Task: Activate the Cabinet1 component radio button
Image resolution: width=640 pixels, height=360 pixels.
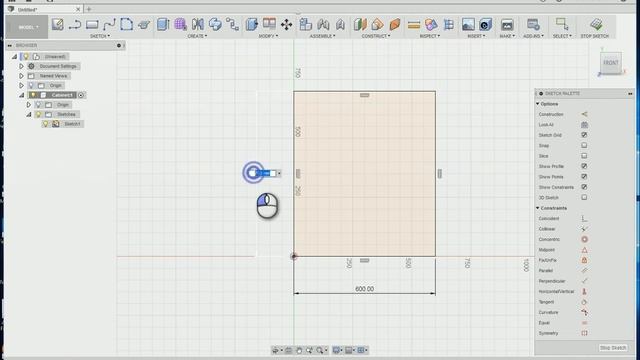Action: 81,95
